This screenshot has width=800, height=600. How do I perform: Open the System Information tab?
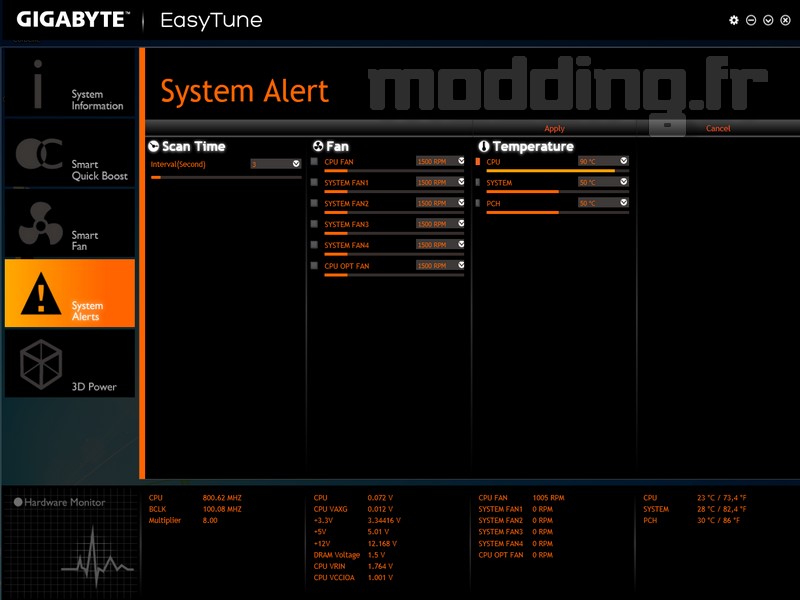click(70, 84)
